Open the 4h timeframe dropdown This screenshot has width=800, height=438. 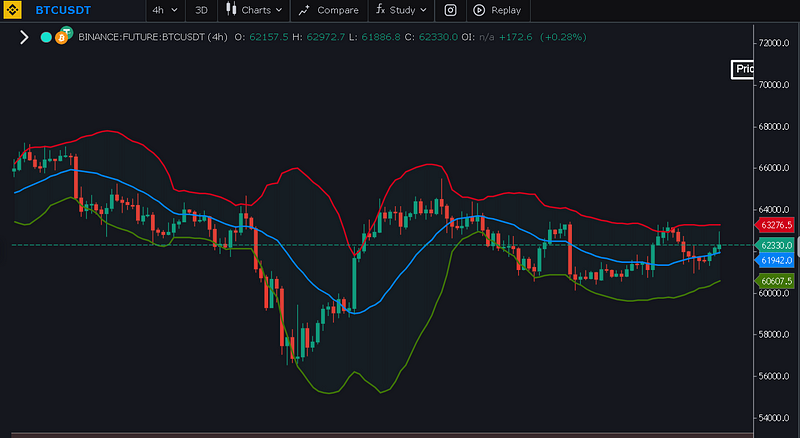pos(165,10)
